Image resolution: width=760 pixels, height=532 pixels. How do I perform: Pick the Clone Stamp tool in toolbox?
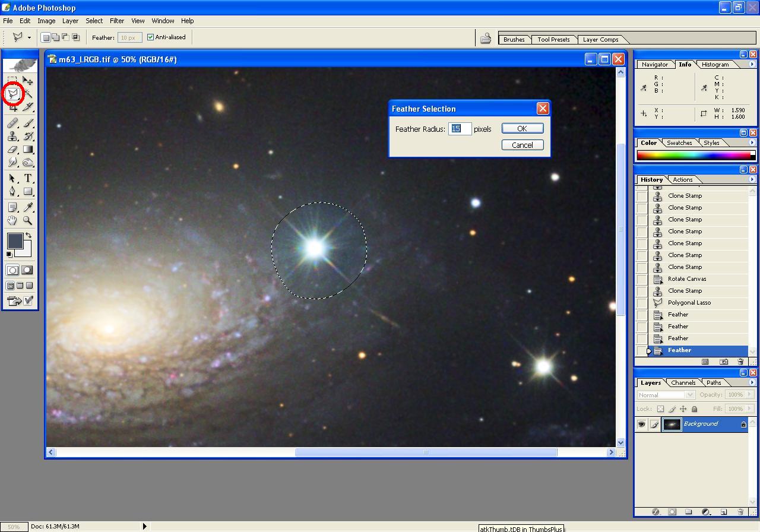point(12,137)
